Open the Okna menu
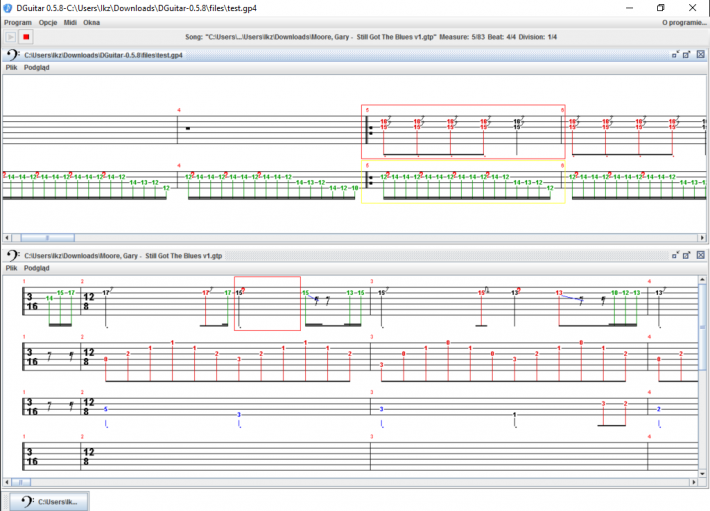The width and height of the screenshot is (710, 511). coord(91,23)
